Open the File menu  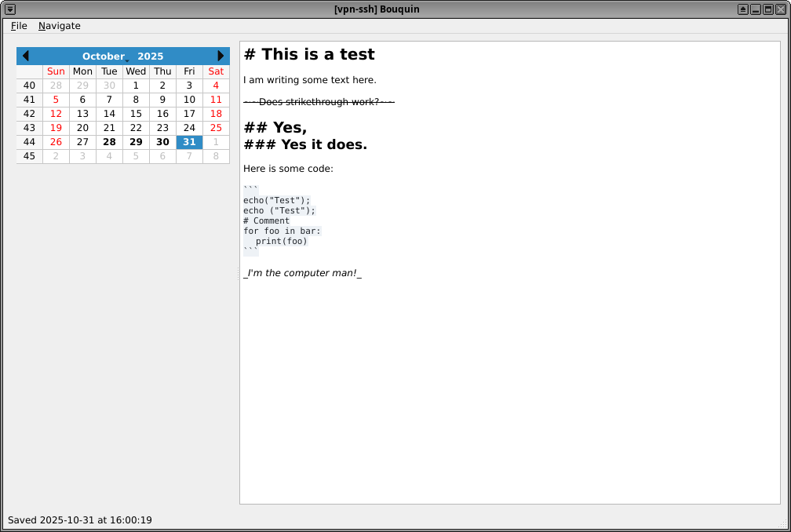[x=18, y=26]
